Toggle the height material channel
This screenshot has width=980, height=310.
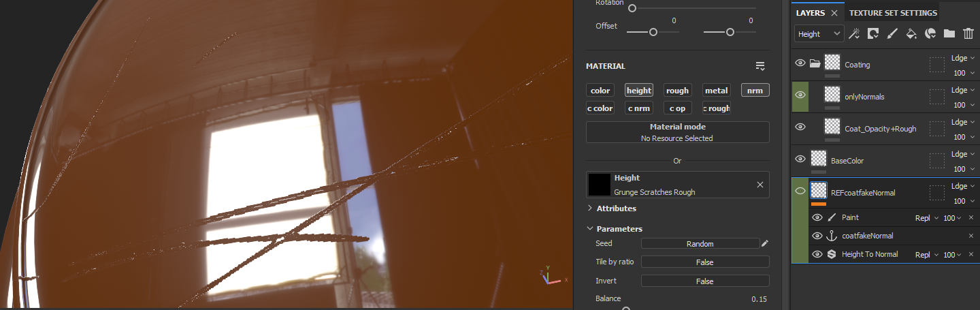point(639,90)
